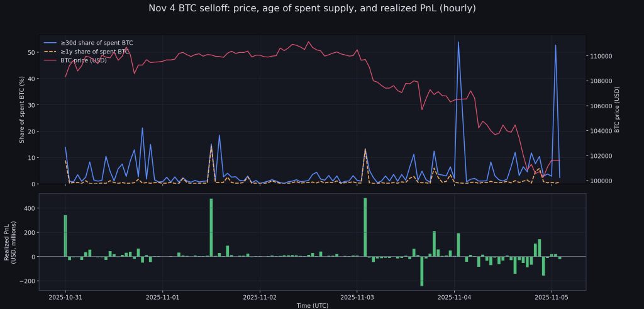Screen dimensions: 644x309
Task: Click the "Share of spent BTC (%)" axis label
Action: [x=22, y=110]
